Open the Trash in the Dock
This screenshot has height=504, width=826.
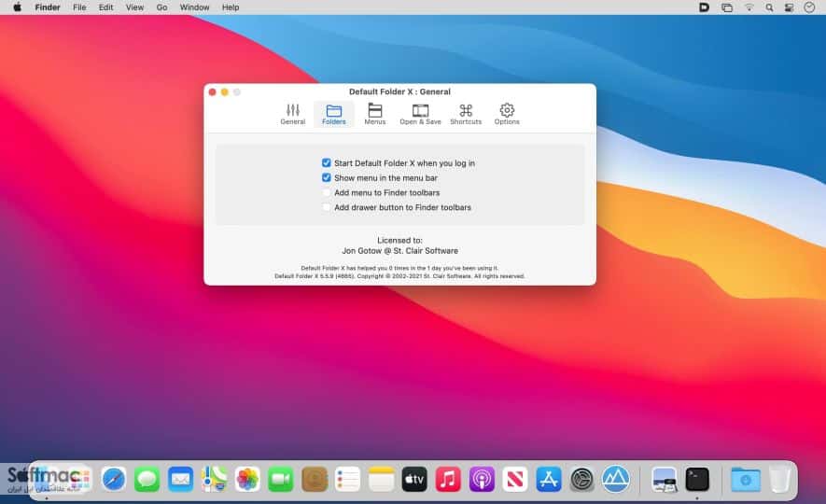pos(779,479)
